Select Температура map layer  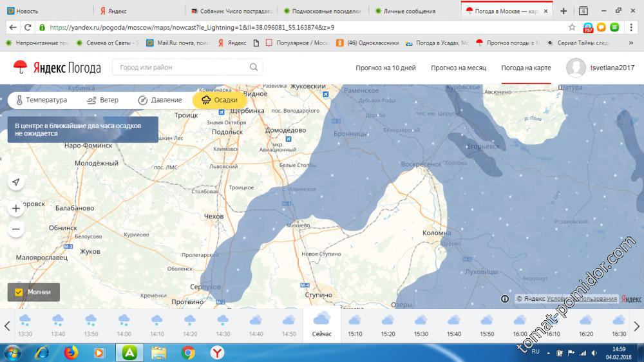point(41,100)
